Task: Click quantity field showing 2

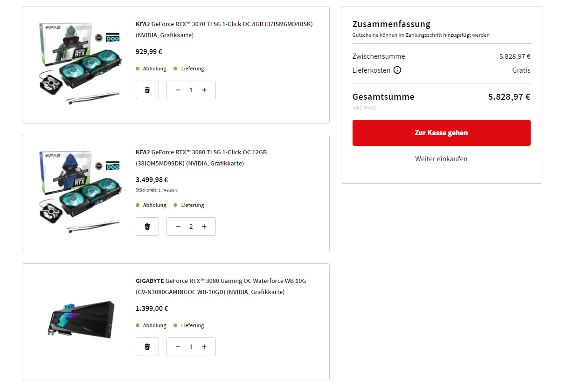Action: tap(191, 227)
